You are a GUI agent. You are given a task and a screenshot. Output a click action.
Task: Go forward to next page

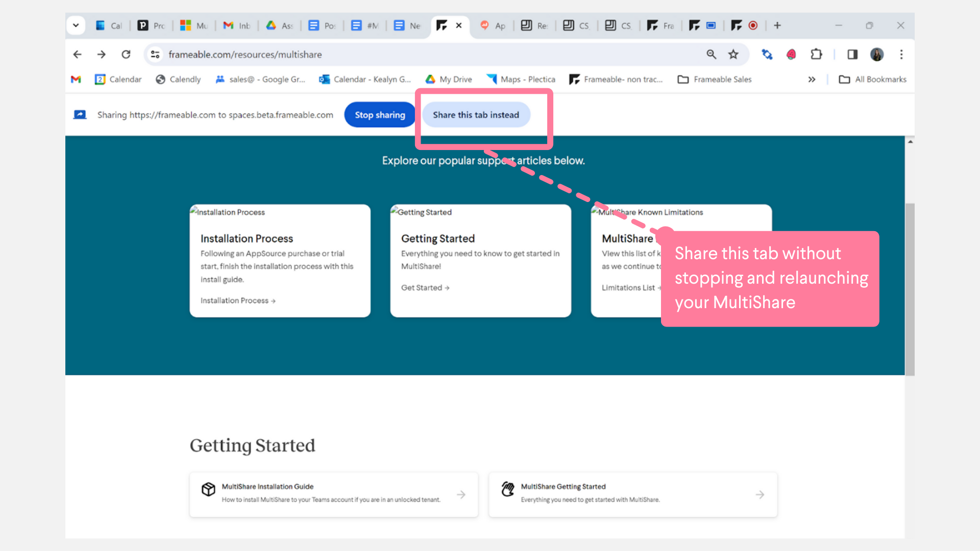[x=102, y=54]
